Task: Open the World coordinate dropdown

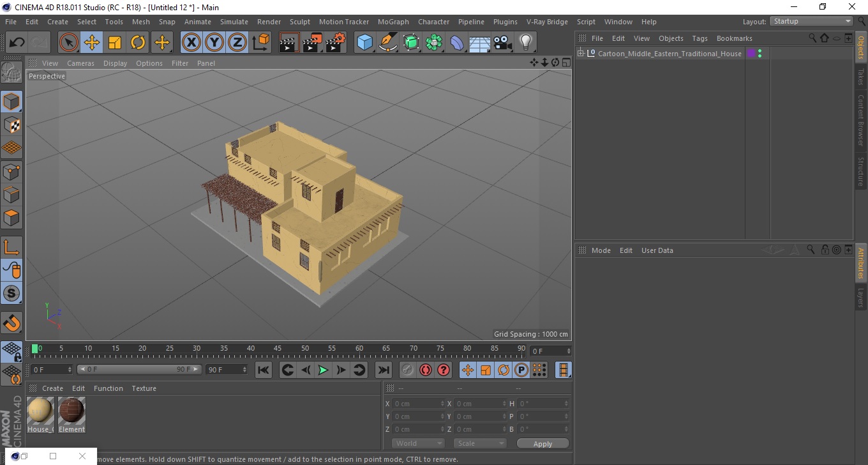Action: click(x=418, y=443)
